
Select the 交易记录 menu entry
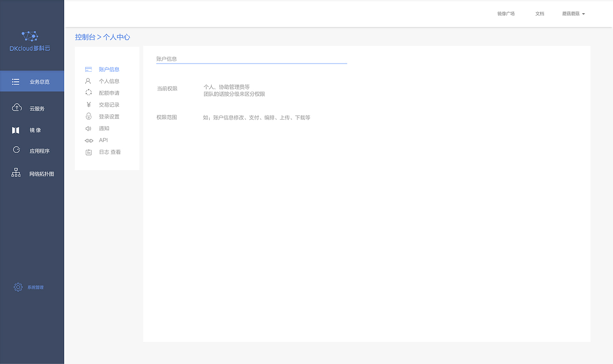point(109,105)
